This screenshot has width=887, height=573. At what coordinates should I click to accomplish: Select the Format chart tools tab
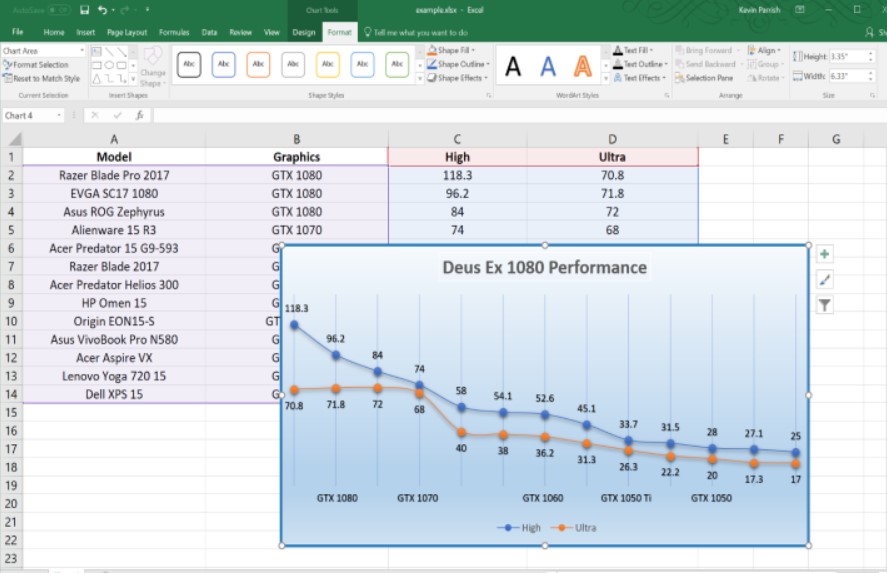(x=339, y=32)
